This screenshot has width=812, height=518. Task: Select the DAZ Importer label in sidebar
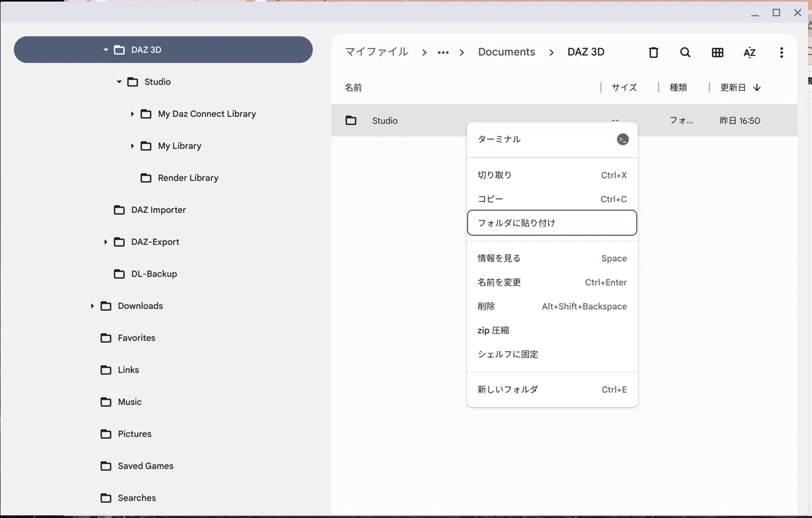pos(158,210)
